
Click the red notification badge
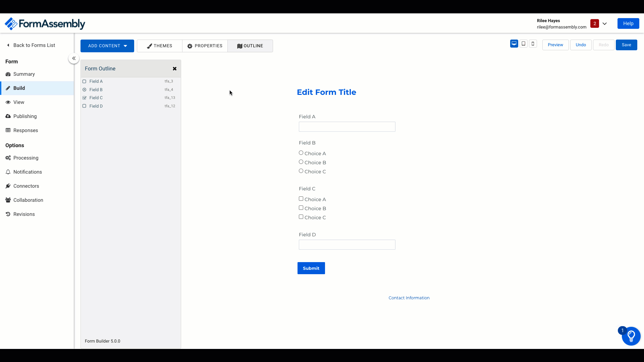594,23
